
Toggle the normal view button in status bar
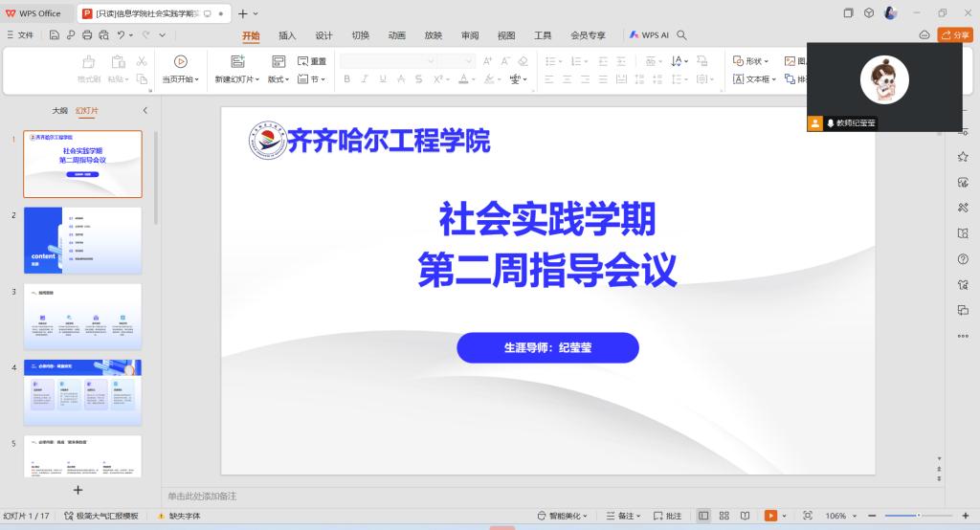point(703,516)
